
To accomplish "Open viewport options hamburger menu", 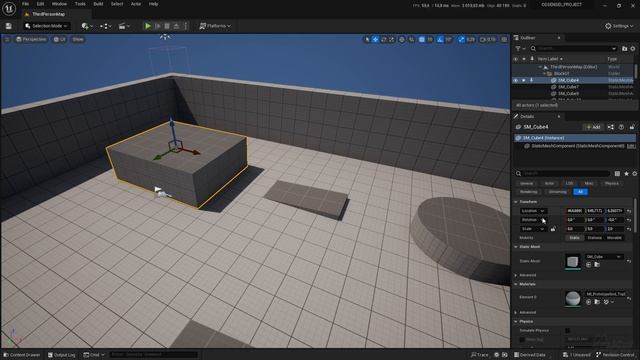I will tap(7, 39).
